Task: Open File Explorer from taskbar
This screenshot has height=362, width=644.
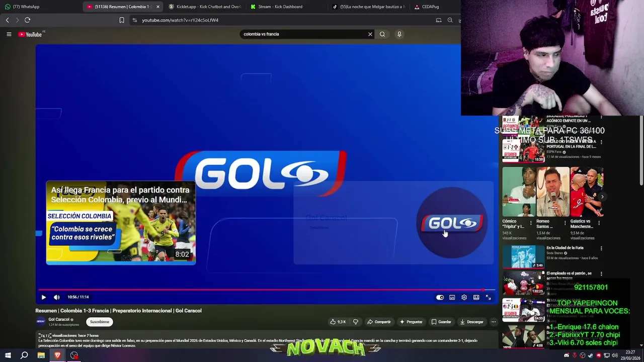Action: (41, 355)
